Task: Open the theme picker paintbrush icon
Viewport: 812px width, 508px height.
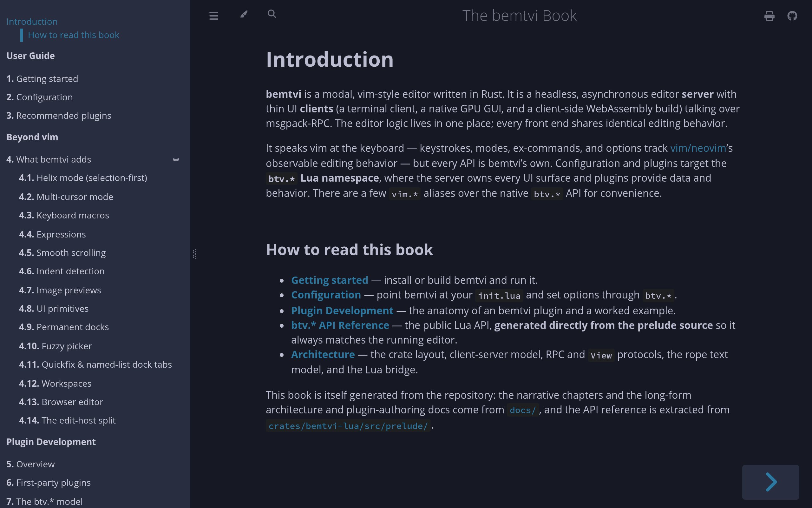Action: 244,14
